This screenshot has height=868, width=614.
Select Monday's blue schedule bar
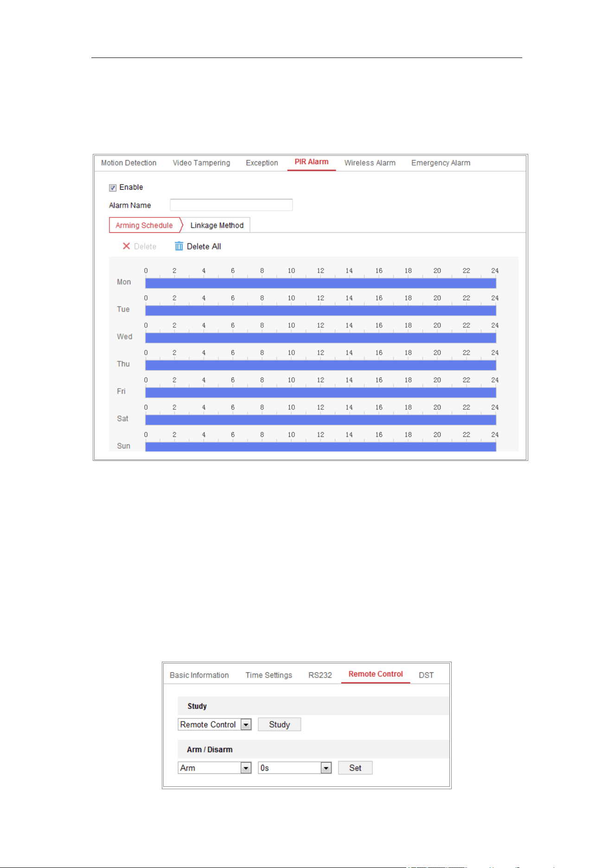[320, 283]
